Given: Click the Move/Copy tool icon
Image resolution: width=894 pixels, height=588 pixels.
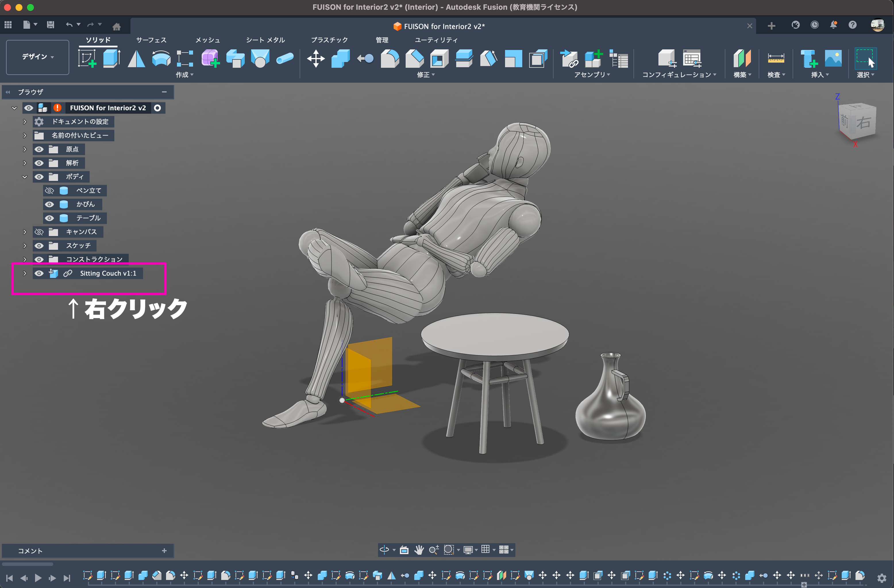Looking at the screenshot, I should (315, 59).
